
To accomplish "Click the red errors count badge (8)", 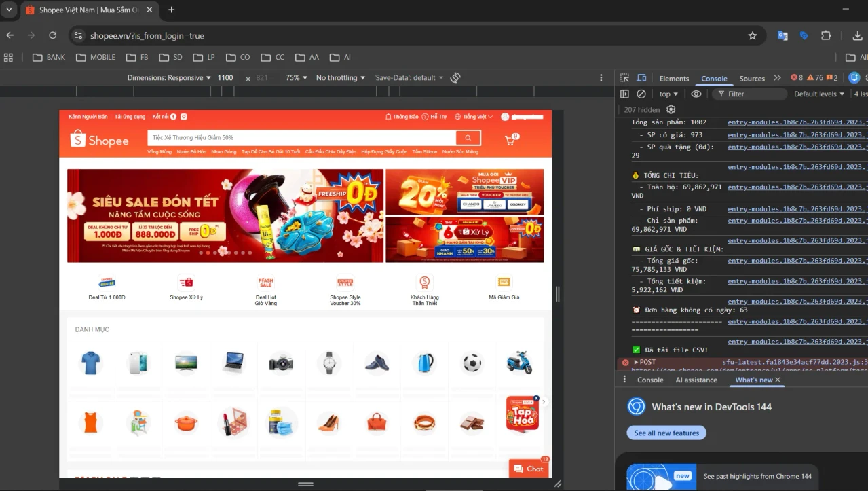I will coord(797,78).
